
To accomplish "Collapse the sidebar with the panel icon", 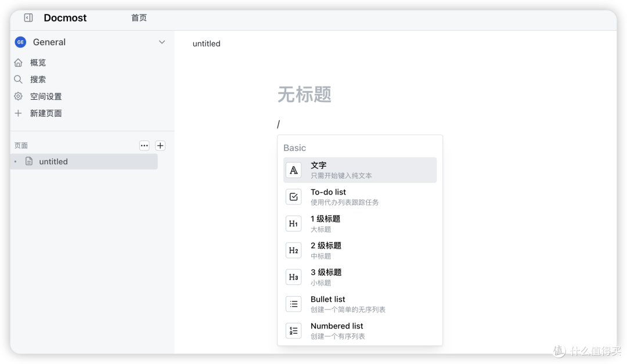I will [x=28, y=17].
